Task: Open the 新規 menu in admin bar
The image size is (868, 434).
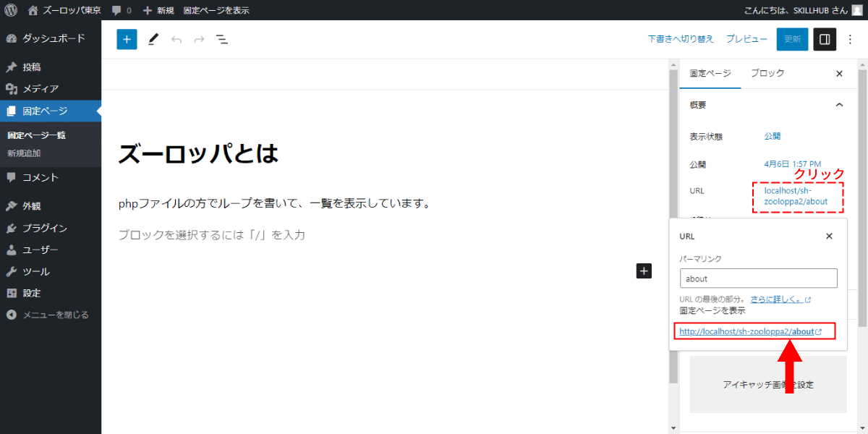Action: point(158,10)
